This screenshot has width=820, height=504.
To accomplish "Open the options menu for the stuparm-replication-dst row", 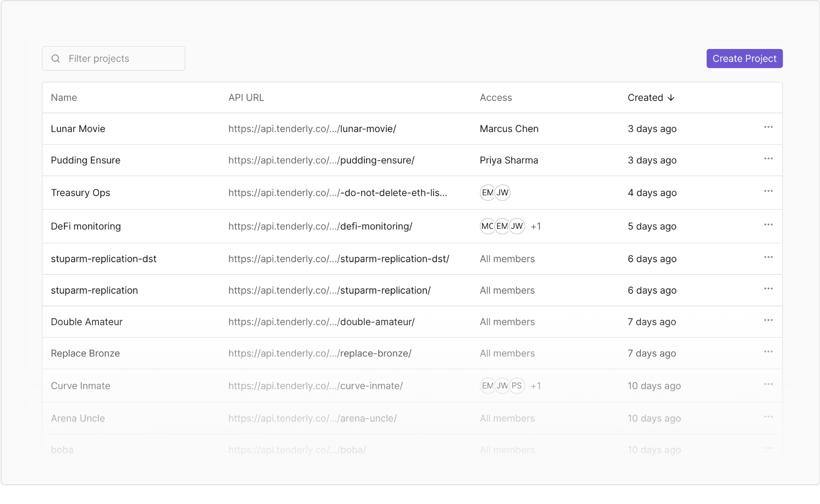I will (x=768, y=257).
